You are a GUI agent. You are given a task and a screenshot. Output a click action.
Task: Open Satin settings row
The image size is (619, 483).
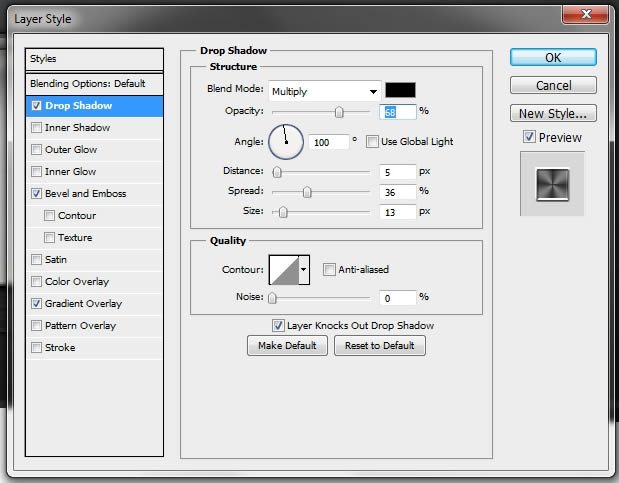pyautogui.click(x=94, y=260)
